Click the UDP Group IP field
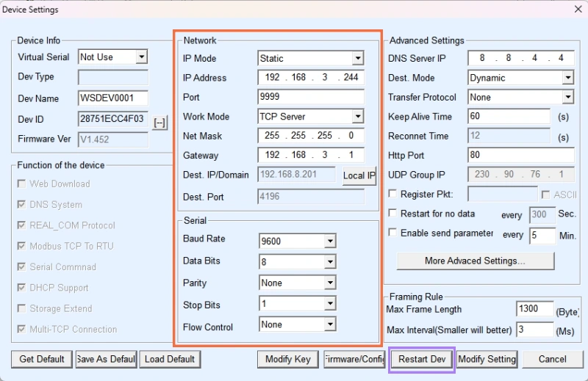 (x=521, y=175)
